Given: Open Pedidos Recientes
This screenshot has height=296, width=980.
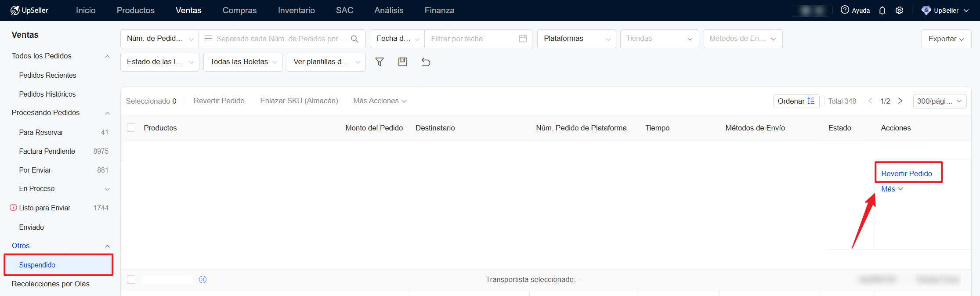Looking at the screenshot, I should click(x=47, y=75).
